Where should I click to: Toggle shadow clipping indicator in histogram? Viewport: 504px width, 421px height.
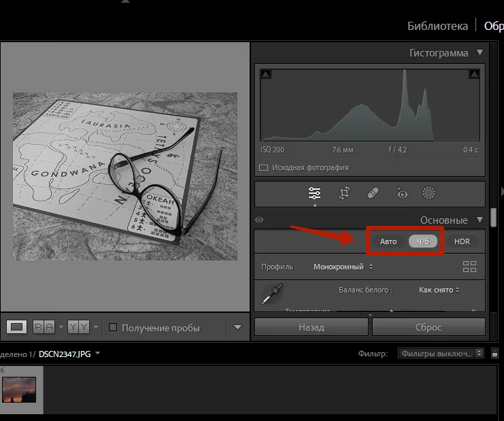(266, 73)
